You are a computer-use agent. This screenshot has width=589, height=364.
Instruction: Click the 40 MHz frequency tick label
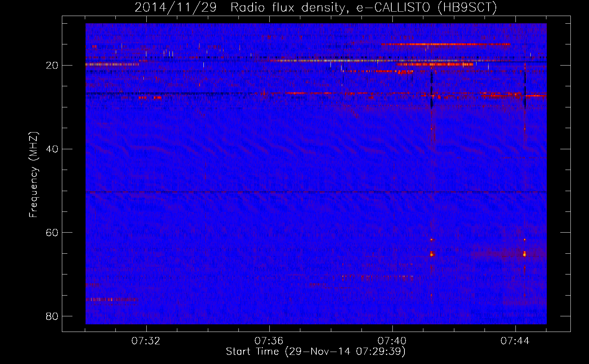pyautogui.click(x=52, y=149)
